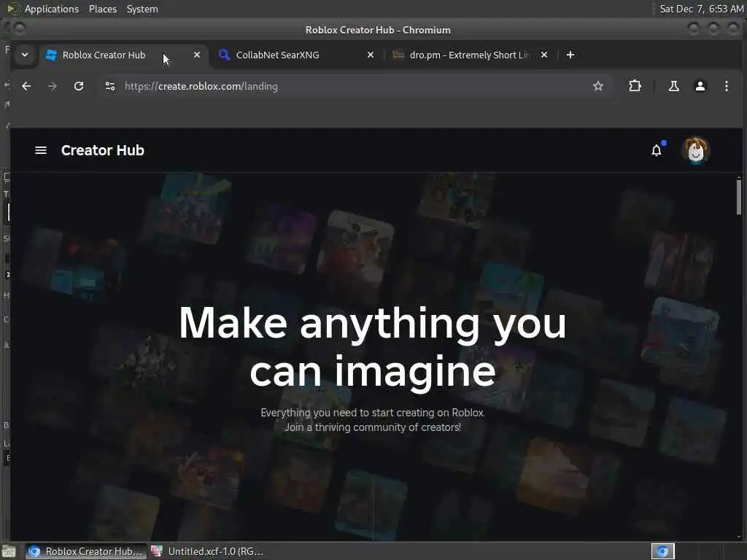Close the Roblox Creator Hub tab
747x560 pixels.
tap(197, 55)
